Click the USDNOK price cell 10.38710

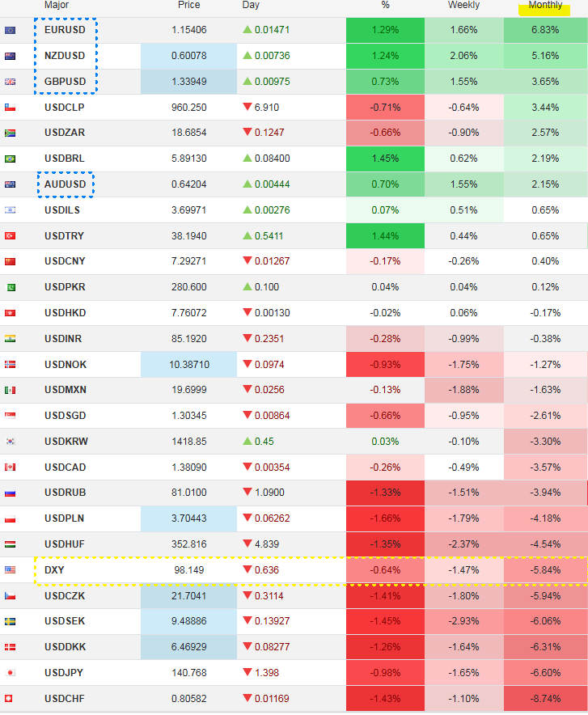[189, 365]
